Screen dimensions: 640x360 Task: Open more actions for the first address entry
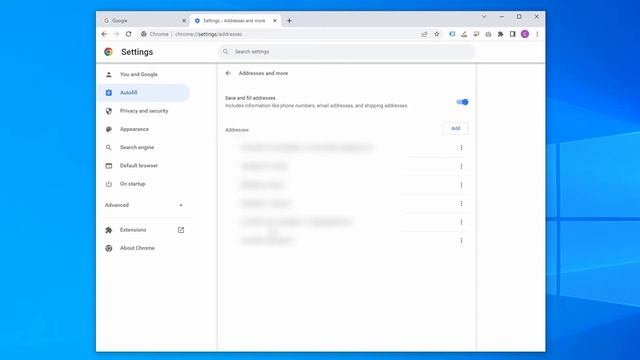[461, 148]
